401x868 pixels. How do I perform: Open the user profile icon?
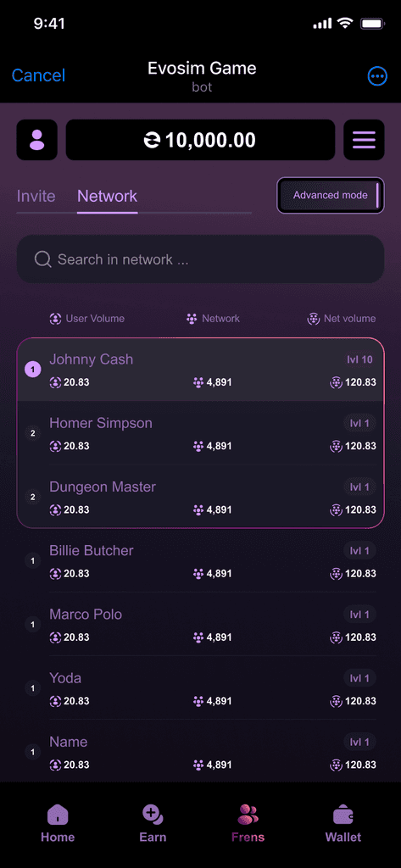(37, 140)
